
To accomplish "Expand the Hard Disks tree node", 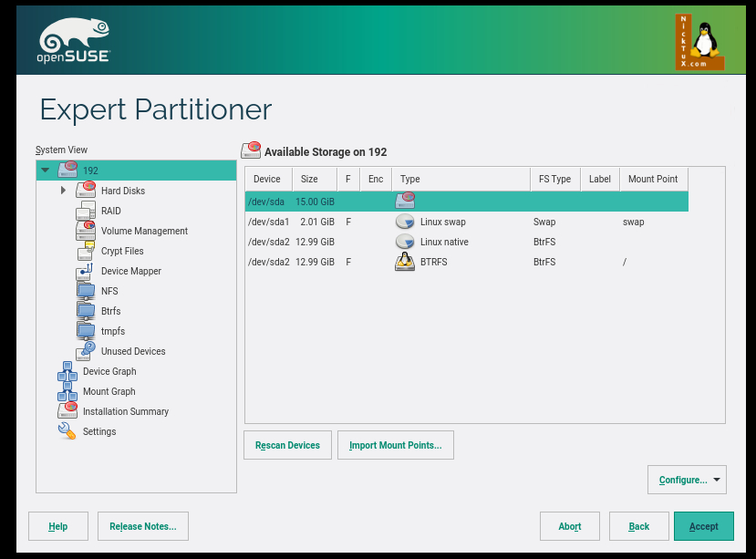I will [x=63, y=191].
